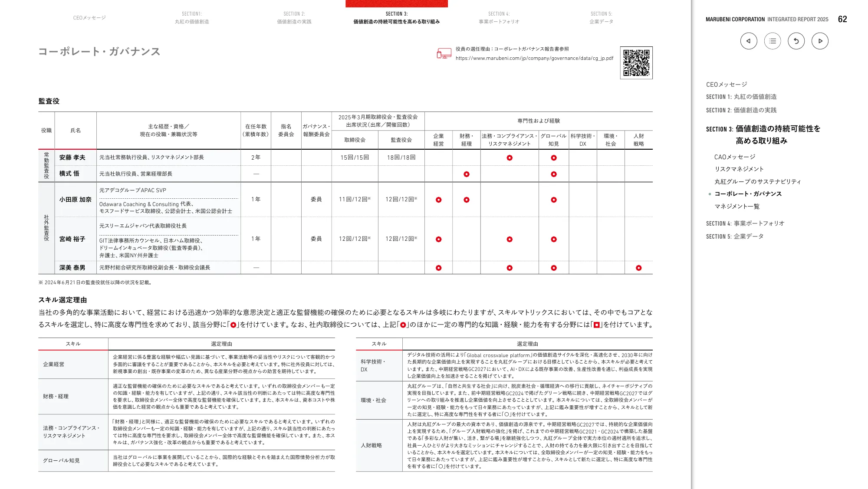Open the table of contents list icon
868x489 pixels.
772,41
